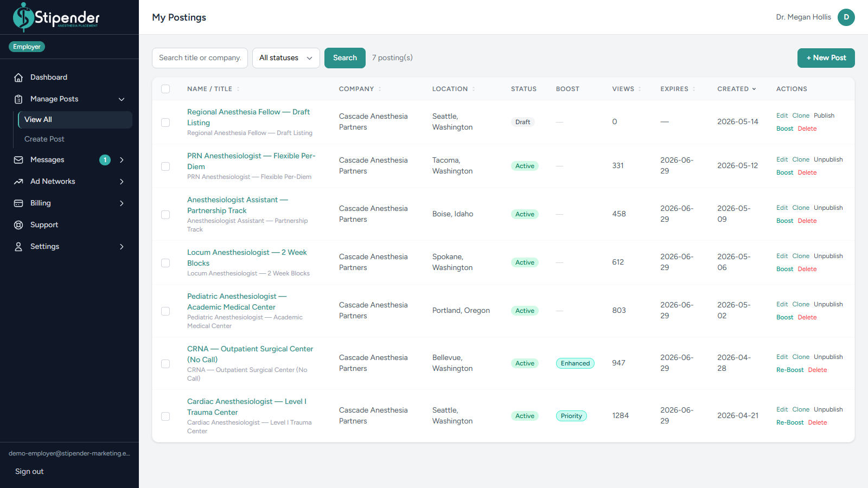Open the All statuses dropdown
This screenshot has height=488, width=868.
tap(286, 58)
